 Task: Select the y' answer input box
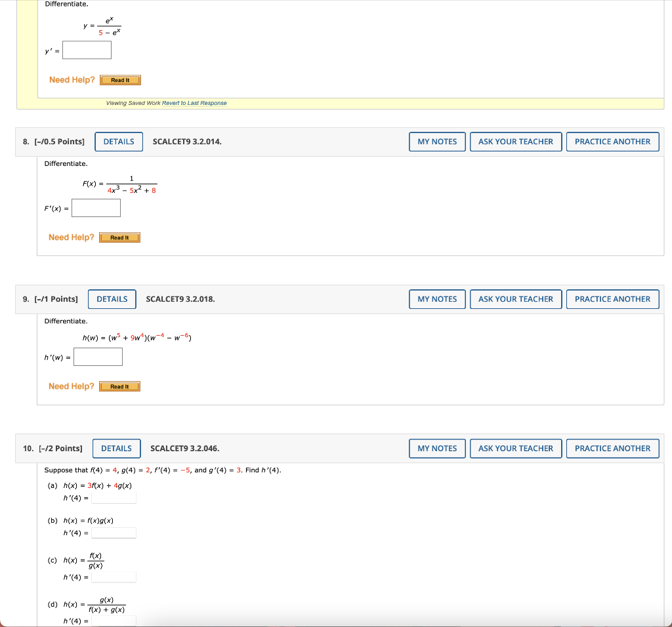(x=87, y=49)
